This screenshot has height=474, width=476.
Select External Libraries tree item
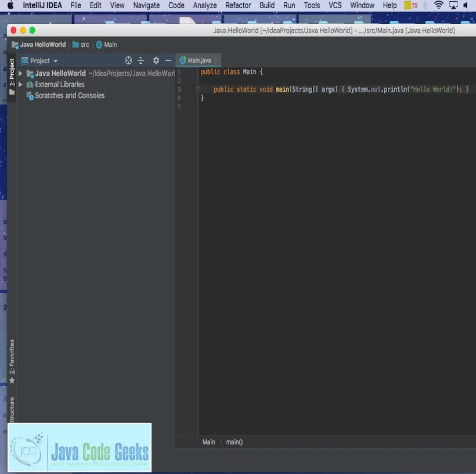pyautogui.click(x=59, y=84)
